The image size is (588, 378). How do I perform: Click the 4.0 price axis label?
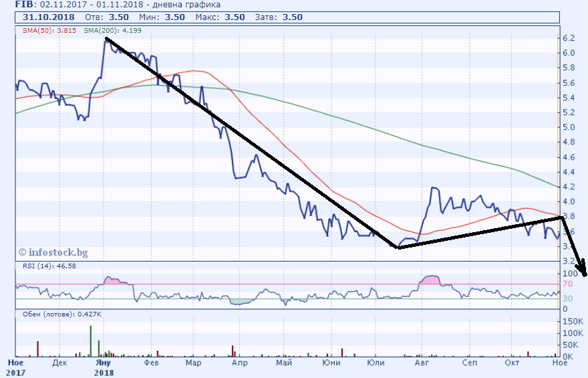tap(569, 201)
